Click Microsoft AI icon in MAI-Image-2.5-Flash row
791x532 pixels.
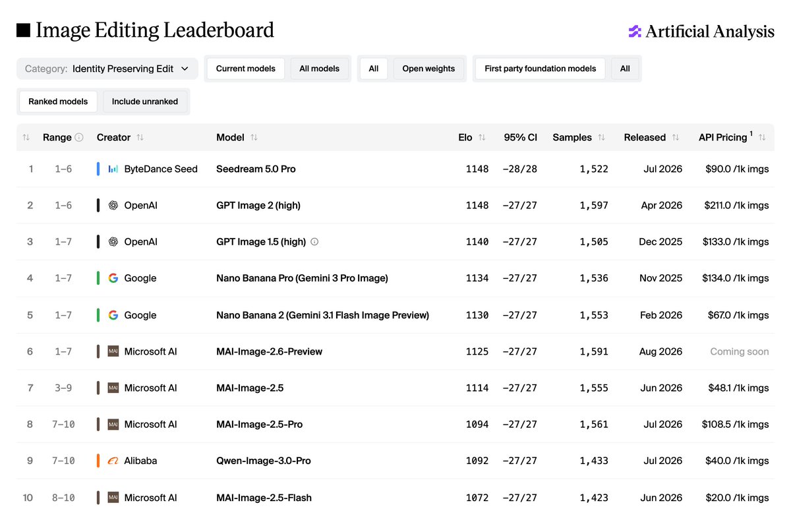[x=113, y=498]
